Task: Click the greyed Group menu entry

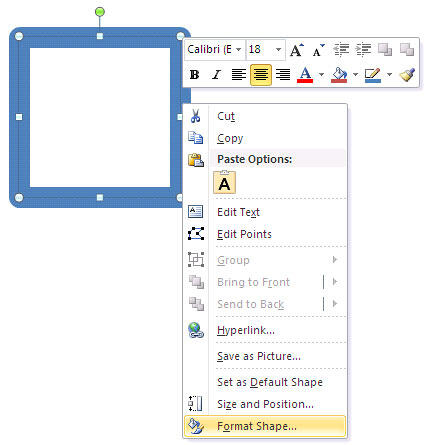Action: (233, 260)
